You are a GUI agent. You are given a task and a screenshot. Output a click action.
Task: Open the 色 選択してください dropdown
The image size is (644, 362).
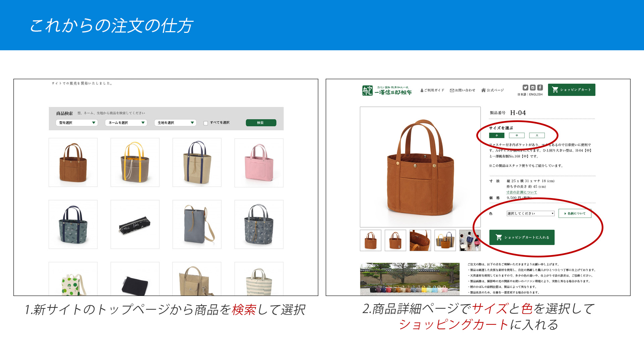pos(530,214)
